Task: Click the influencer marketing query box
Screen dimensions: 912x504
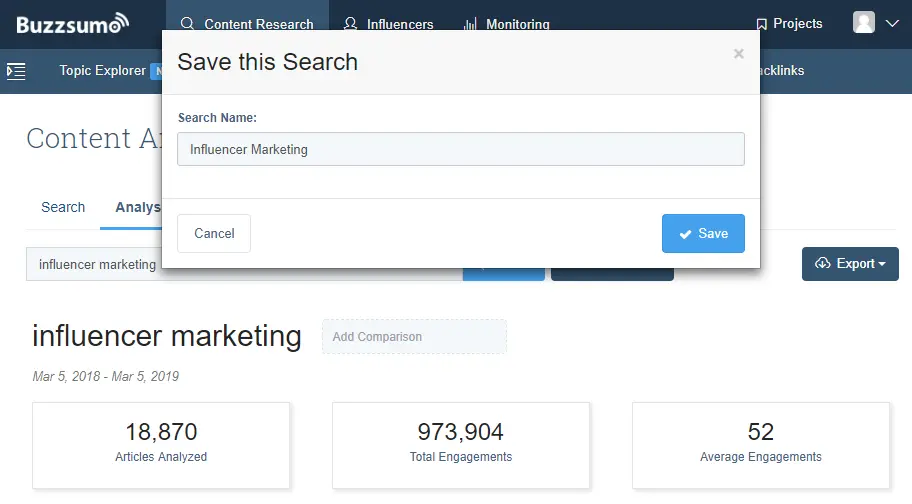Action: [x=96, y=264]
